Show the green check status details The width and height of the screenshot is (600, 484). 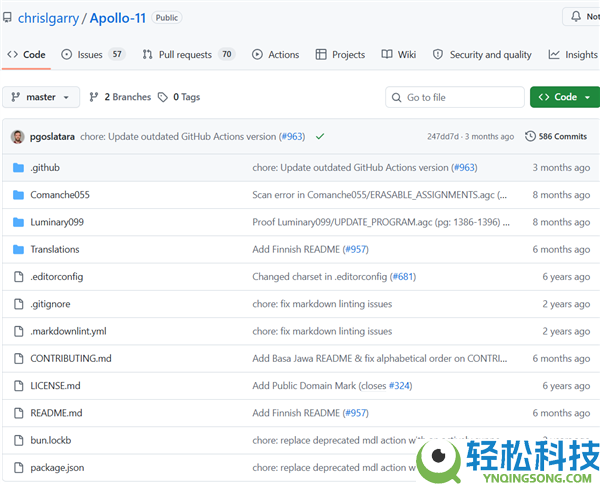coord(320,136)
